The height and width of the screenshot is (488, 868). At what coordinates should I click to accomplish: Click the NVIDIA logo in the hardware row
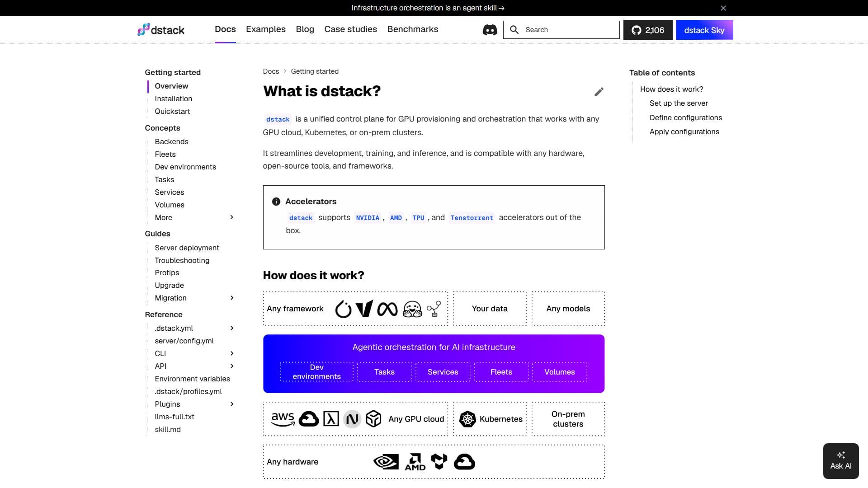tap(386, 462)
